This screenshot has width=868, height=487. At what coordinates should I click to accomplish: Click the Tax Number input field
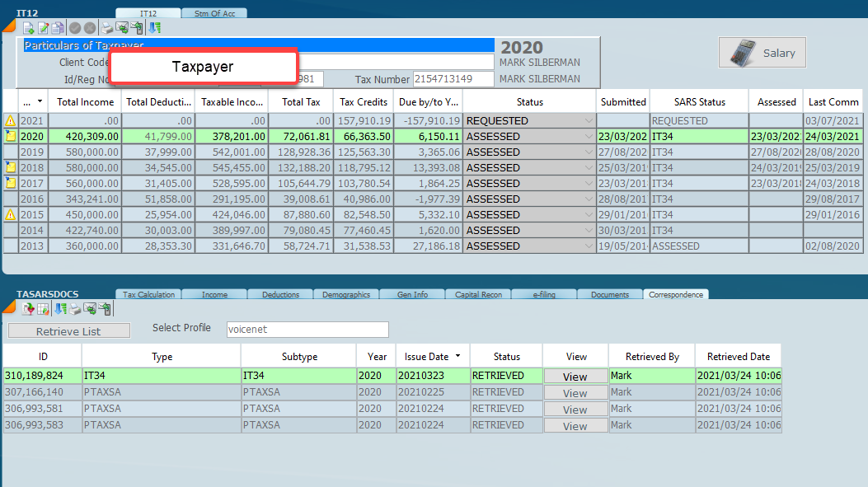click(x=453, y=79)
